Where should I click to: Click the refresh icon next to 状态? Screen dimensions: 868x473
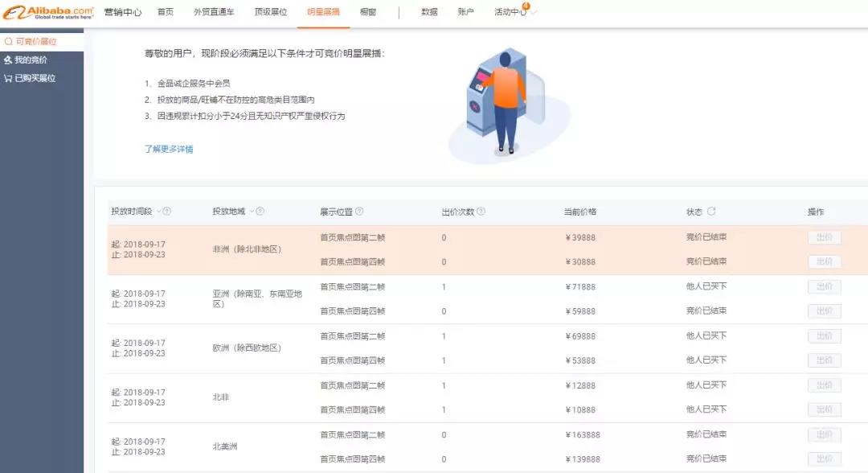711,212
